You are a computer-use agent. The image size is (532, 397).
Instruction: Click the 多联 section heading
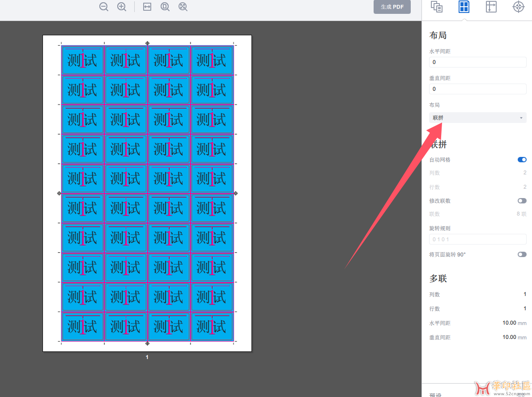438,279
